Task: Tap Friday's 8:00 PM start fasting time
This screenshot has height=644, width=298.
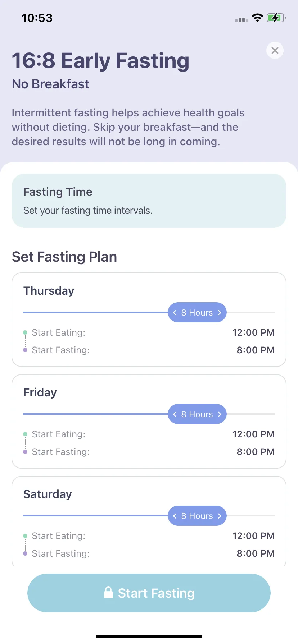Action: [x=256, y=452]
